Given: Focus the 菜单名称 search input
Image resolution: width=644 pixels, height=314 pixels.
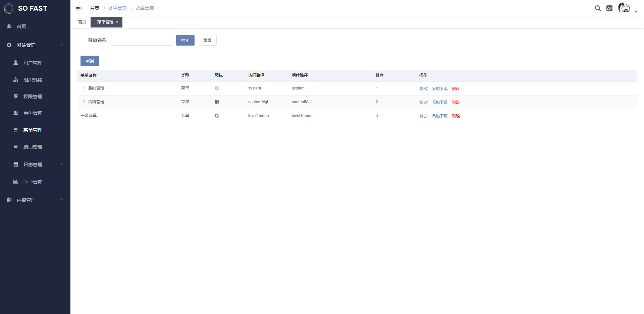Looking at the screenshot, I should point(141,40).
